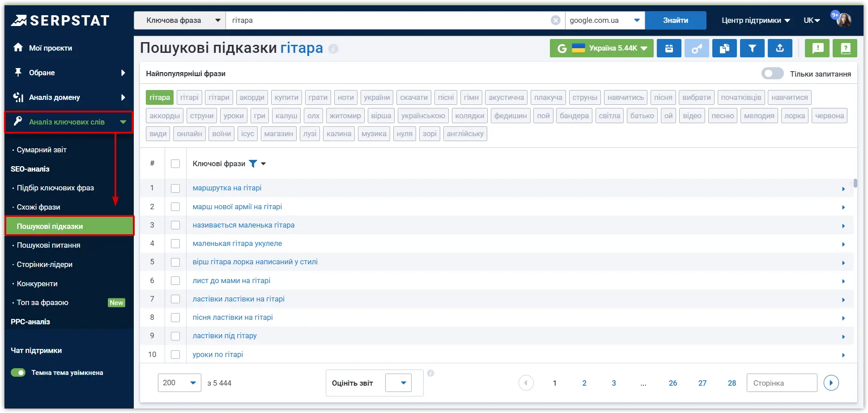
Task: Clear the search field with the X icon
Action: point(556,20)
